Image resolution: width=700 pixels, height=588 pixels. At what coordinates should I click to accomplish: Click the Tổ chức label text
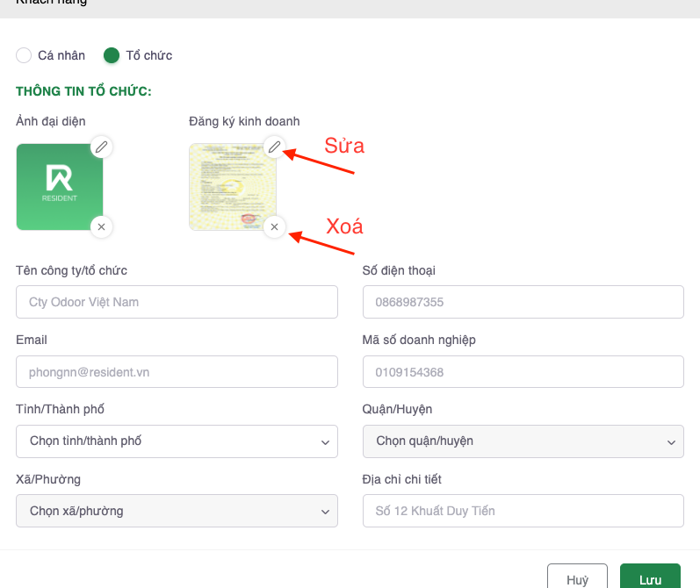[x=149, y=55]
